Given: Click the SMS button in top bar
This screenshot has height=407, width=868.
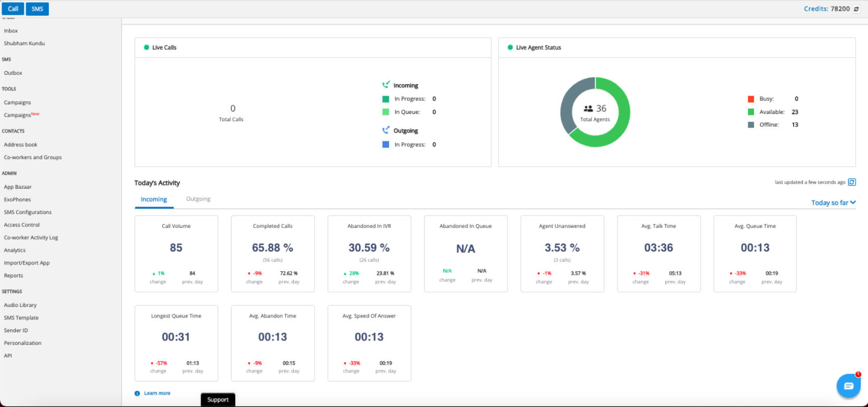Looking at the screenshot, I should pyautogui.click(x=37, y=9).
